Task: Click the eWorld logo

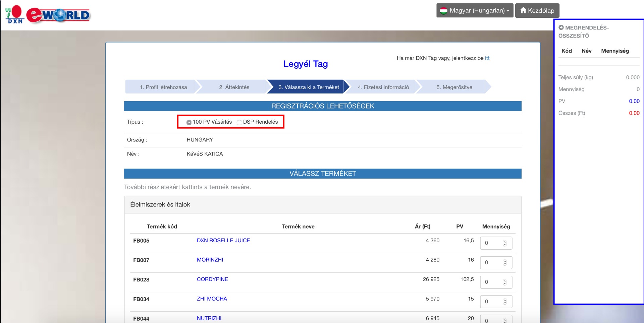Action: 58,15
